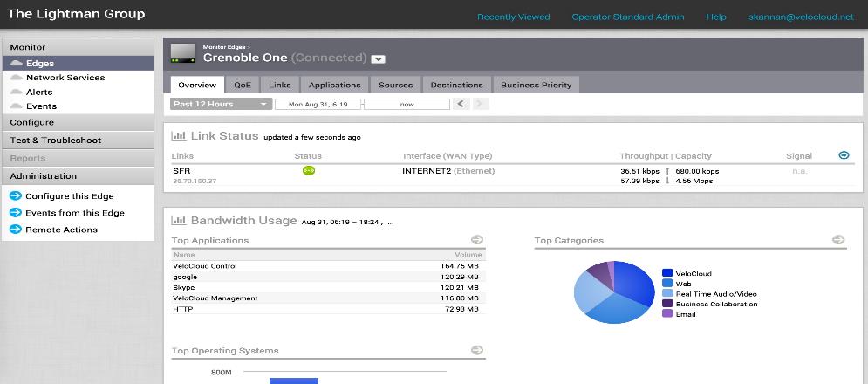The height and width of the screenshot is (384, 868).
Task: Click the cloud icon beside Alerts
Action: [16, 92]
